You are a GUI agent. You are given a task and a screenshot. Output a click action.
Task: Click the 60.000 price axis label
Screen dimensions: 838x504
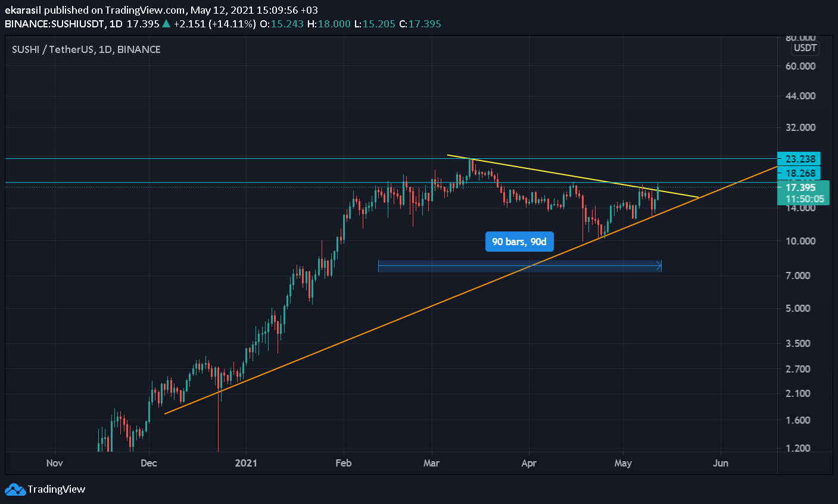(800, 66)
